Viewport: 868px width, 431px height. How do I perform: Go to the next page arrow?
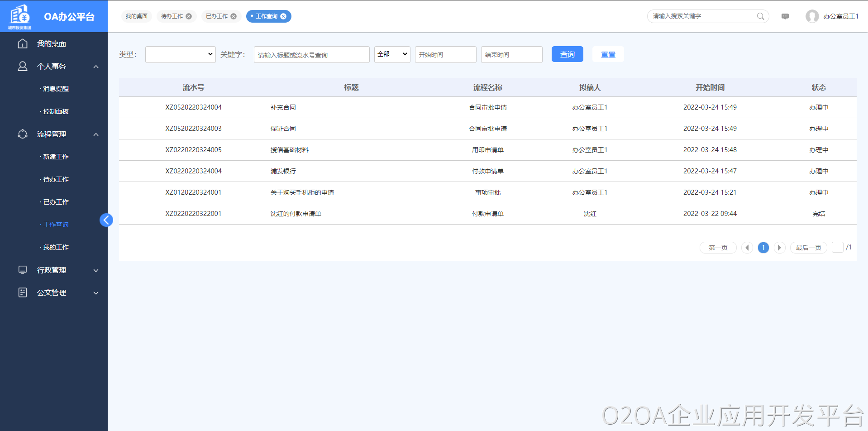[x=779, y=248]
